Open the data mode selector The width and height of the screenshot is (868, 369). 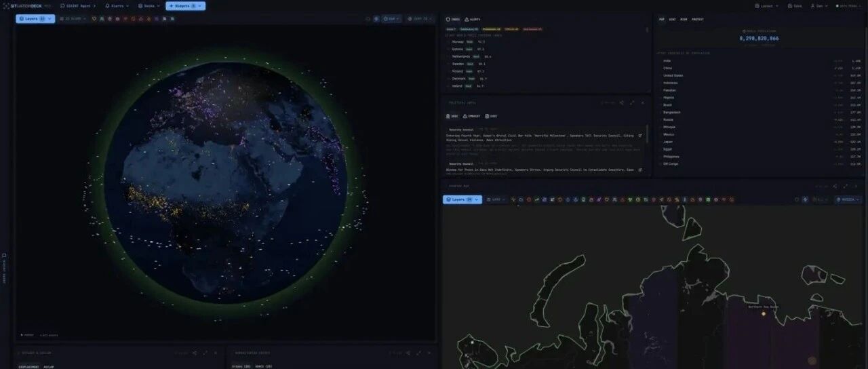point(847,5)
